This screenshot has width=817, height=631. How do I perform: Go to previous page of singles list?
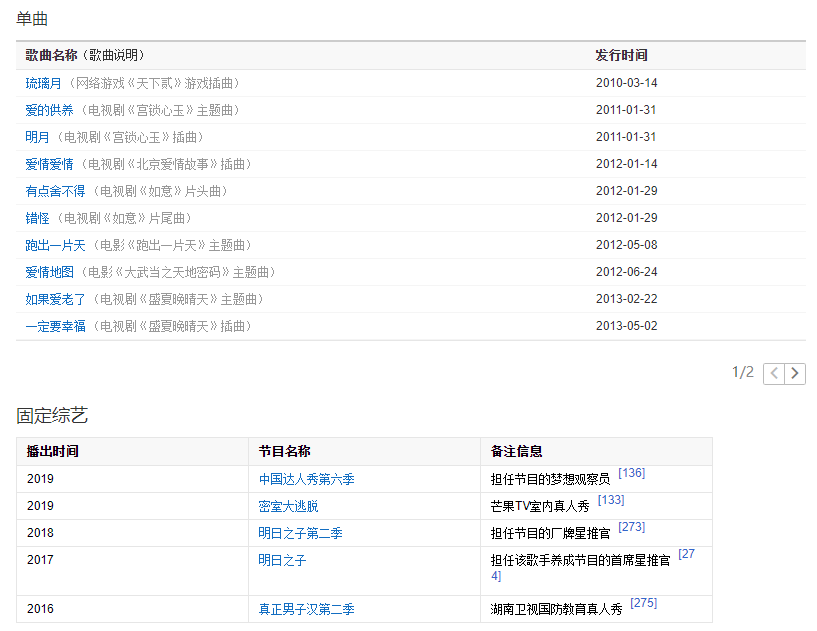pos(774,374)
